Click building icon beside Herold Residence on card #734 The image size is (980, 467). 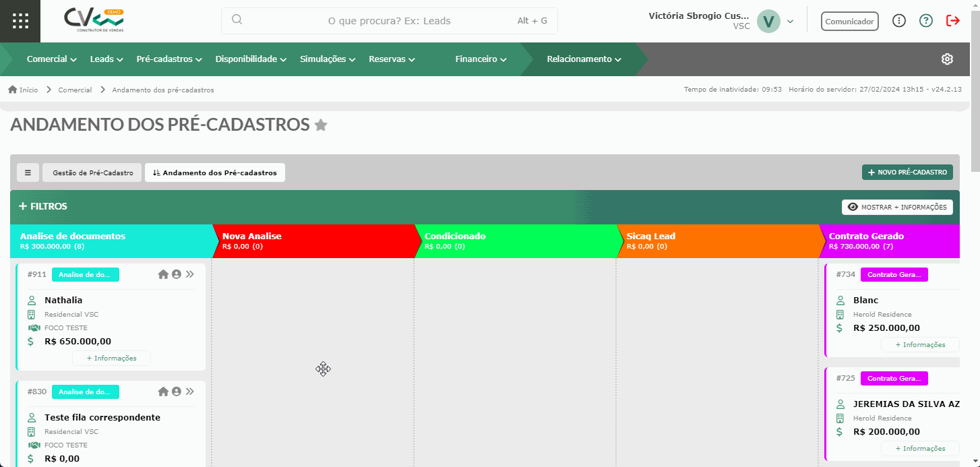pos(840,315)
